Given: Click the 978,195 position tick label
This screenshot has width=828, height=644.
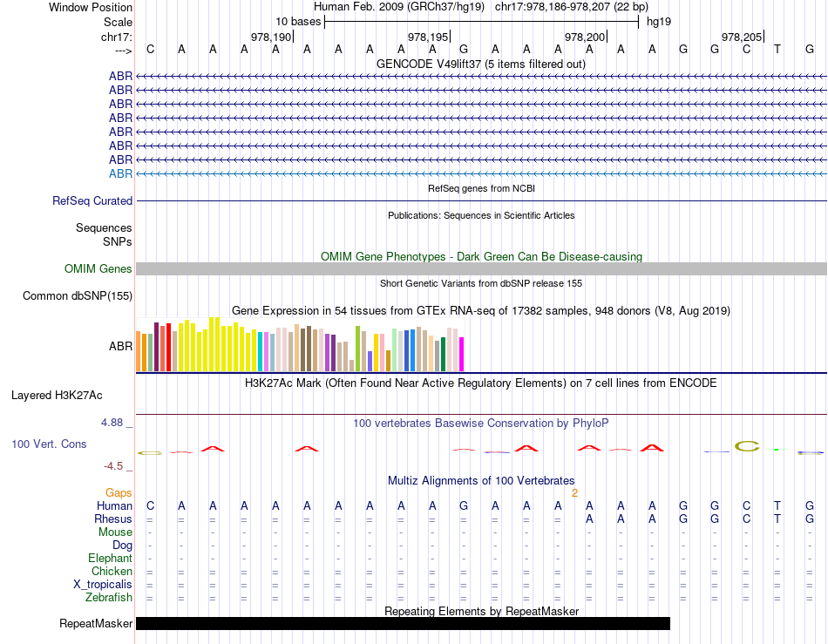Looking at the screenshot, I should 428,37.
